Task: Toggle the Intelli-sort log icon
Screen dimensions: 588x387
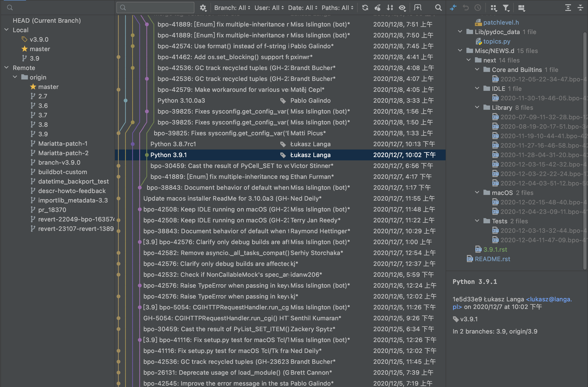Action: [390, 8]
